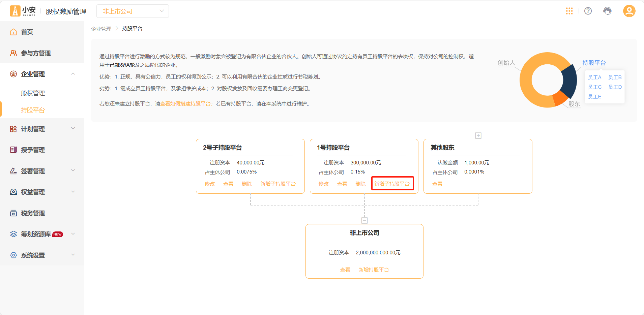Image resolution: width=644 pixels, height=315 pixels.
Task: Expand the 权益管理 menu chevron
Action: [x=73, y=192]
